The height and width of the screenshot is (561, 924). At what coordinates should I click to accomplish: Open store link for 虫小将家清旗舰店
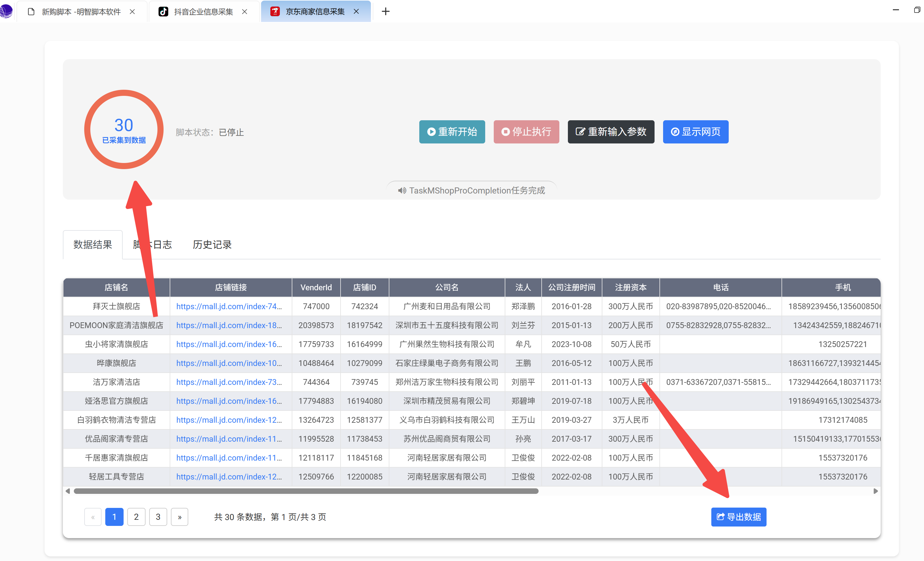(x=229, y=344)
